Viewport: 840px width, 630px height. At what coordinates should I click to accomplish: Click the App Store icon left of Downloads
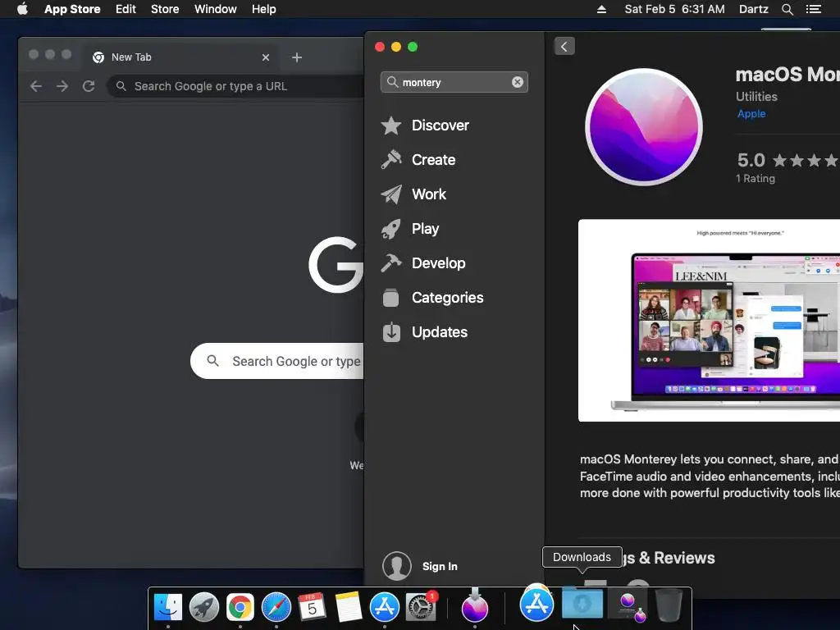[x=536, y=603]
